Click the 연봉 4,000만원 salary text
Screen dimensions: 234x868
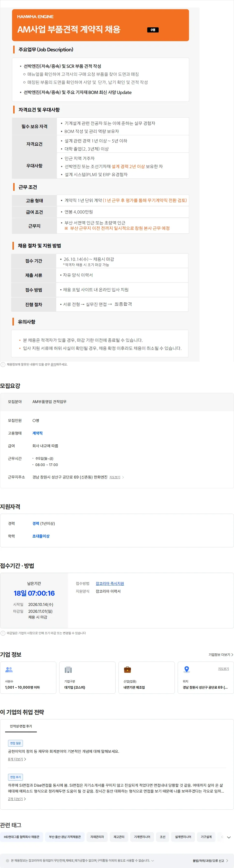pyautogui.click(x=79, y=212)
